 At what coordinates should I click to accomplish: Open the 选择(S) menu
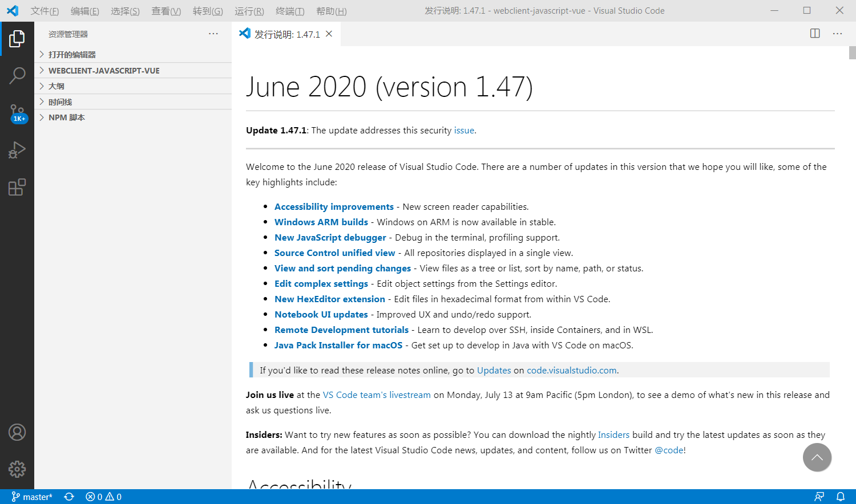126,11
